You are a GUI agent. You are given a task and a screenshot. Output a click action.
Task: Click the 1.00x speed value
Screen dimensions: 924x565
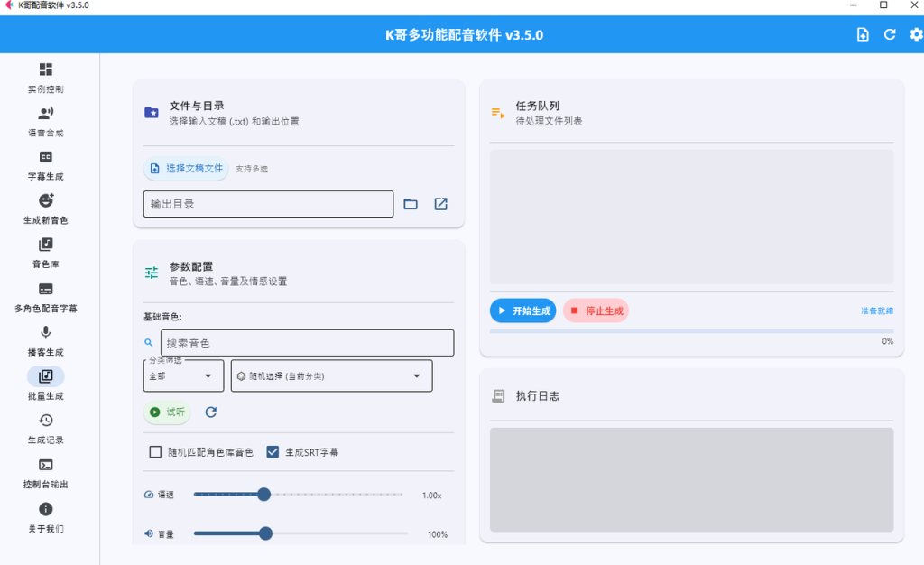point(432,496)
